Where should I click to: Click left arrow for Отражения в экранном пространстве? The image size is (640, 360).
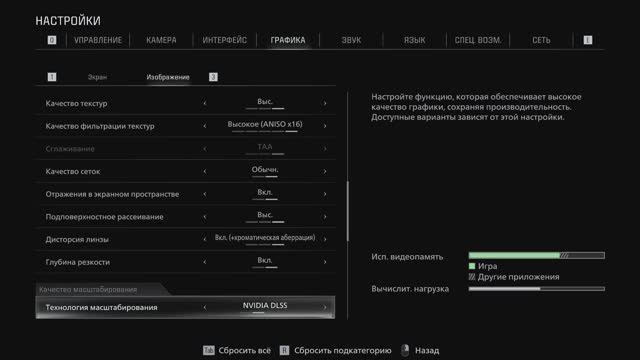(205, 194)
